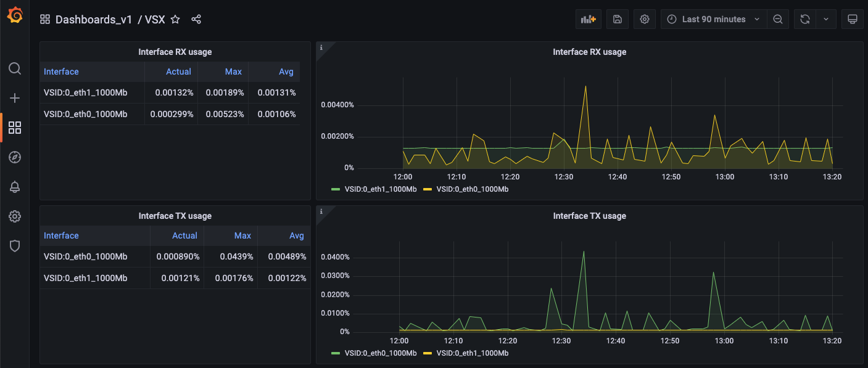Screen dimensions: 868x368
Task: Open the Server Admin shield icon
Action: click(x=15, y=246)
